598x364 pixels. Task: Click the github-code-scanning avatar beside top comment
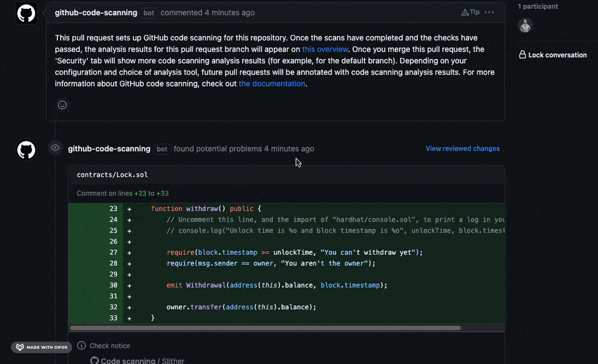tap(26, 13)
